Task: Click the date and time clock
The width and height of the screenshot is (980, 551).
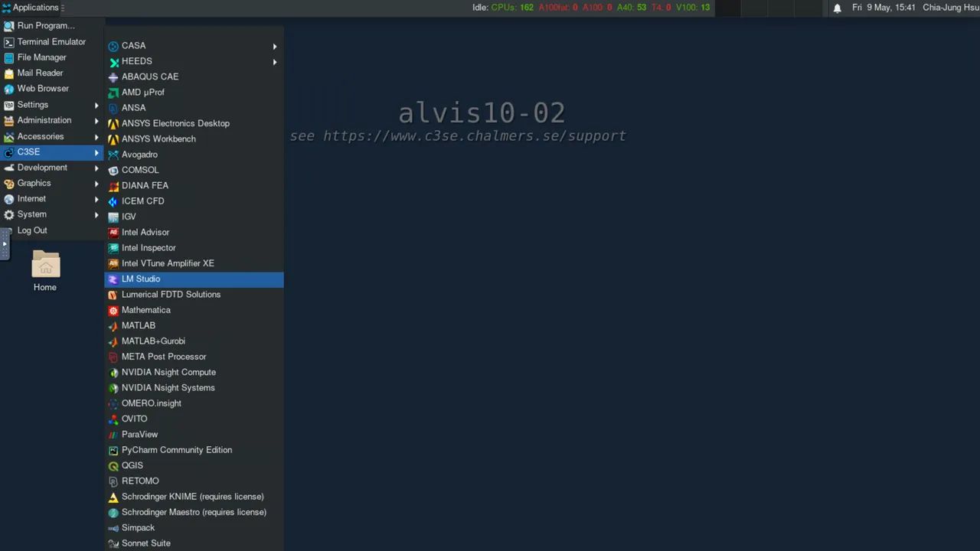Action: point(884,8)
